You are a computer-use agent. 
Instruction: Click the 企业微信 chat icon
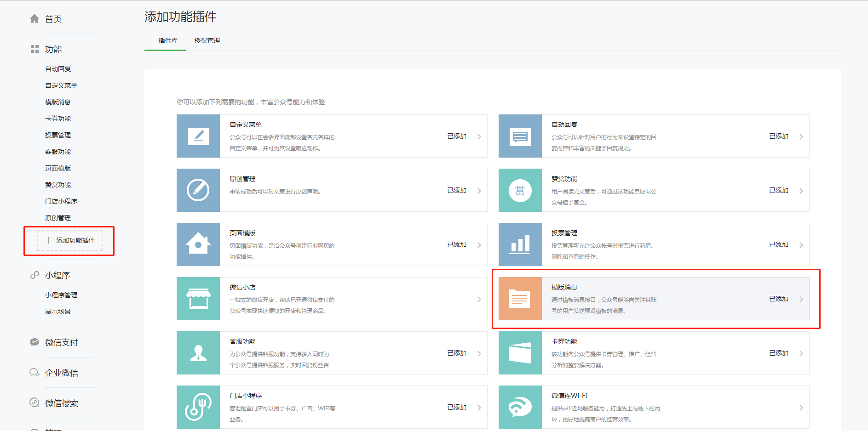pyautogui.click(x=34, y=373)
